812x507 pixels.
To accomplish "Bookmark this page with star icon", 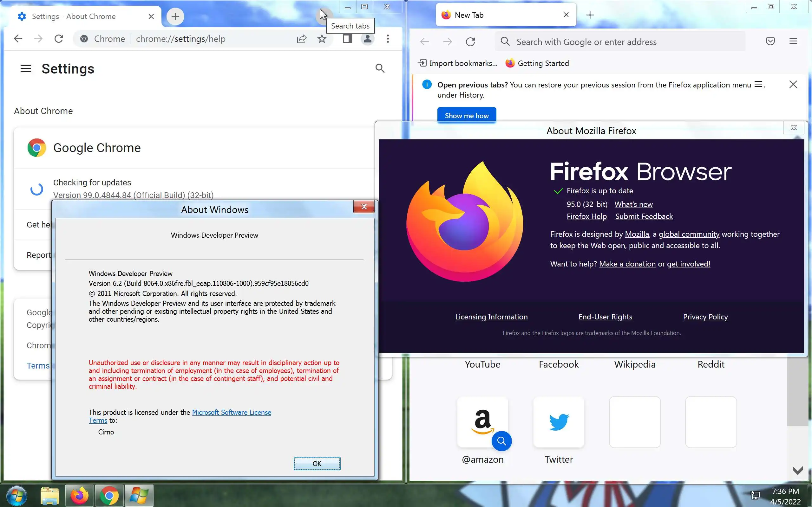I will 322,39.
